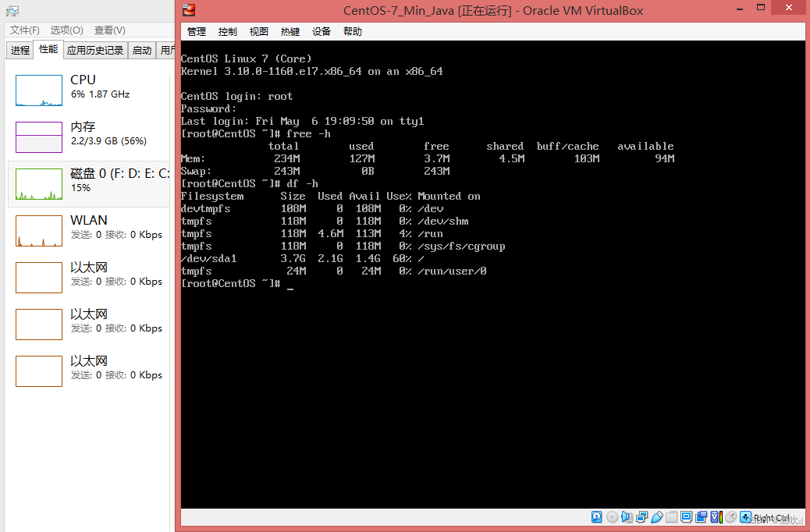Image resolution: width=810 pixels, height=532 pixels.
Task: Click the VirtualBox window title bar text
Action: pos(493,10)
